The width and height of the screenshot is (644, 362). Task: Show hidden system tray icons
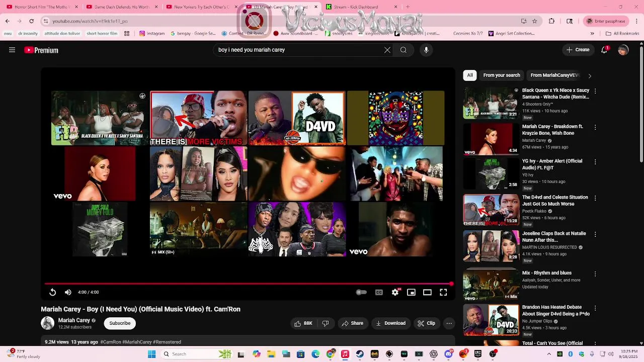click(549, 354)
